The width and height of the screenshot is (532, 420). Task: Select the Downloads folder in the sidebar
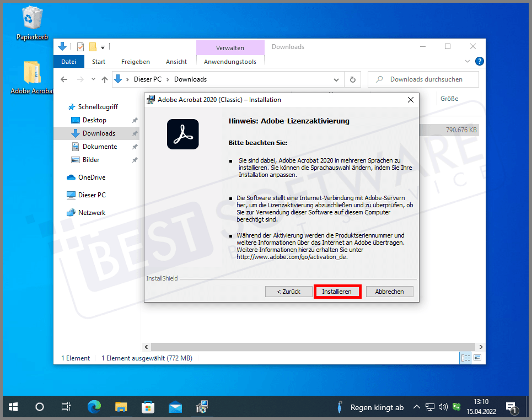(99, 133)
